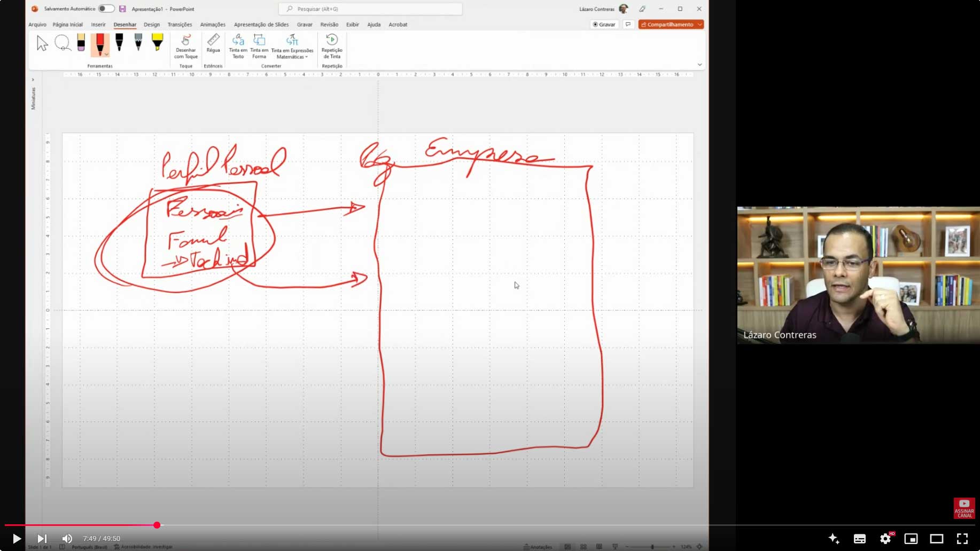Open the comments icon beside Gravar
The height and width of the screenshot is (551, 980).
[x=628, y=25]
